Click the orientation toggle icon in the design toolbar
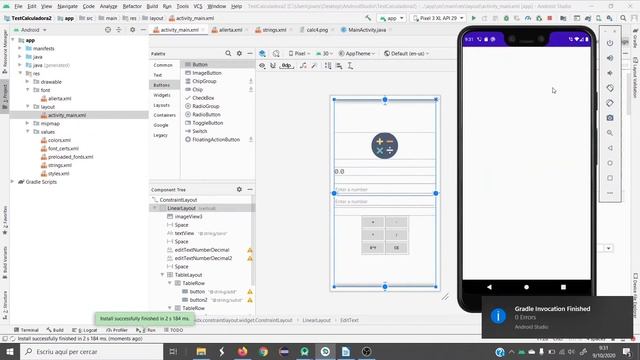The height and width of the screenshot is (360, 640). (x=276, y=53)
